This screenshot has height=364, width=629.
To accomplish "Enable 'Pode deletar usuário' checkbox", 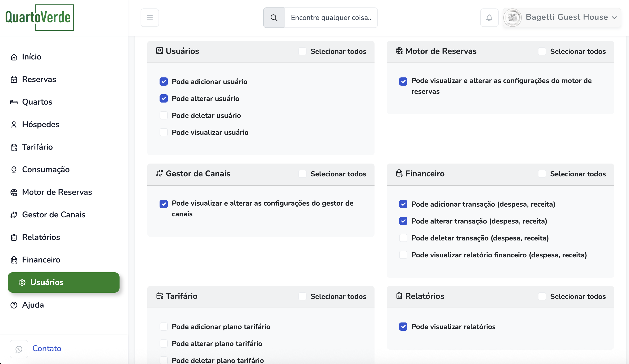I will [164, 115].
